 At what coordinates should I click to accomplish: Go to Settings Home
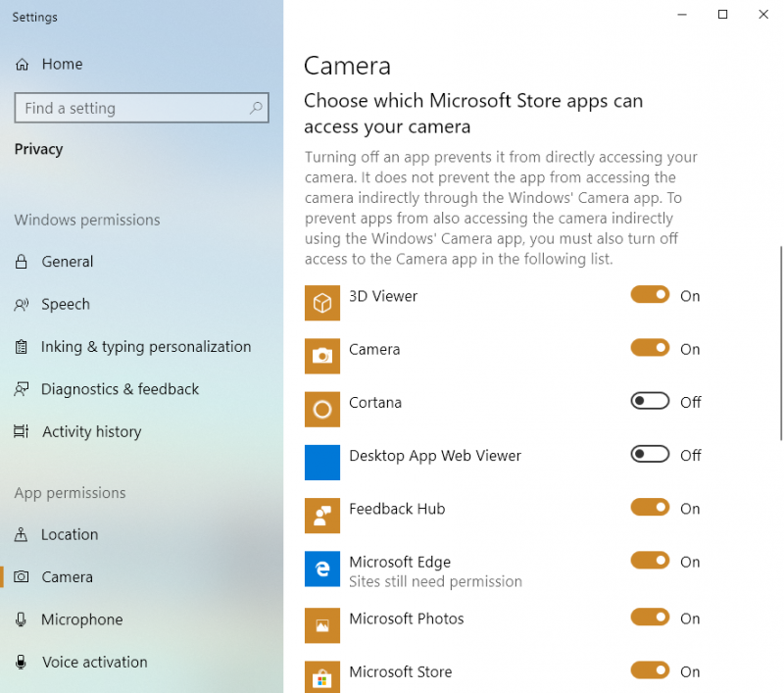pyautogui.click(x=141, y=65)
